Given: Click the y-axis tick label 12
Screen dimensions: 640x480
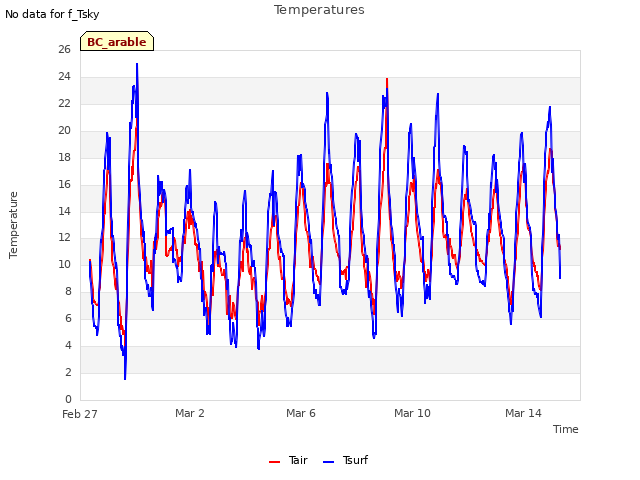Looking at the screenshot, I should tap(64, 237).
